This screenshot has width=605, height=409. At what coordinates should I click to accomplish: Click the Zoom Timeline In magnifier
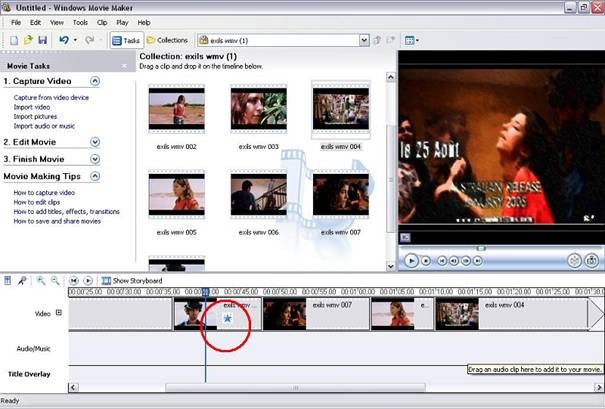pyautogui.click(x=41, y=281)
